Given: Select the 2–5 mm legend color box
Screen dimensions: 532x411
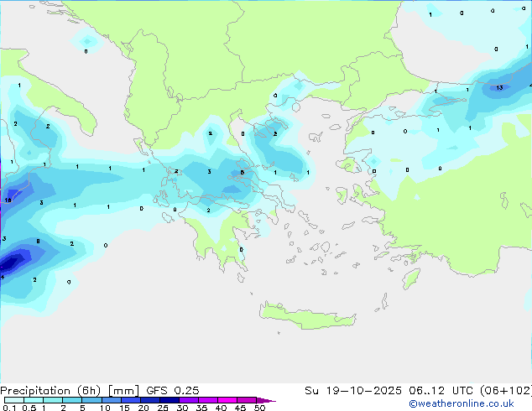Looking at the screenshot, I should (x=72, y=400).
